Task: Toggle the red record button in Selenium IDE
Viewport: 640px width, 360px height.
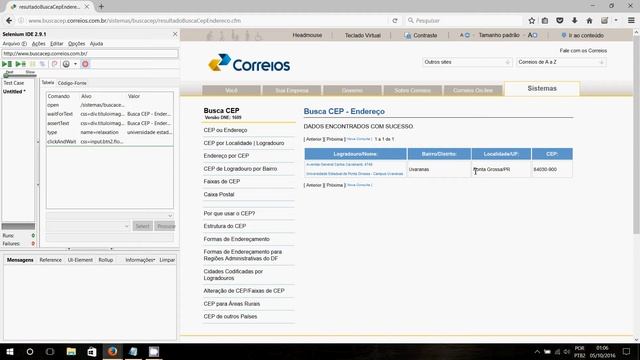Action: [85, 64]
